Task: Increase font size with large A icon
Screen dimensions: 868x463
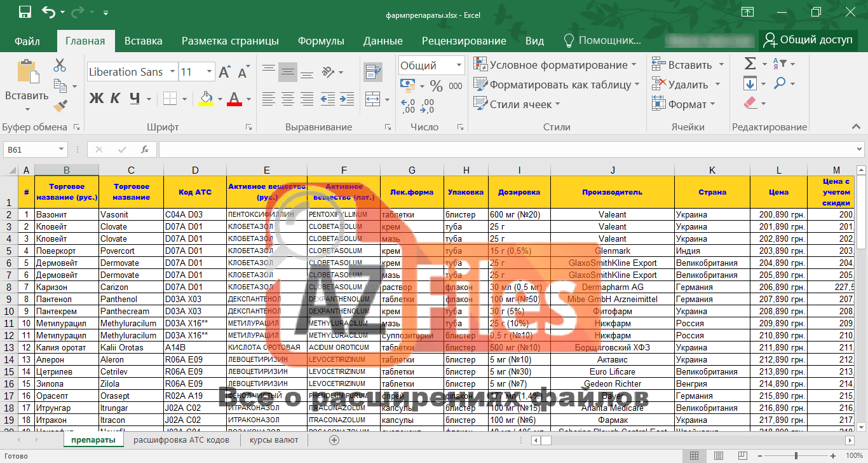Action: (224, 72)
